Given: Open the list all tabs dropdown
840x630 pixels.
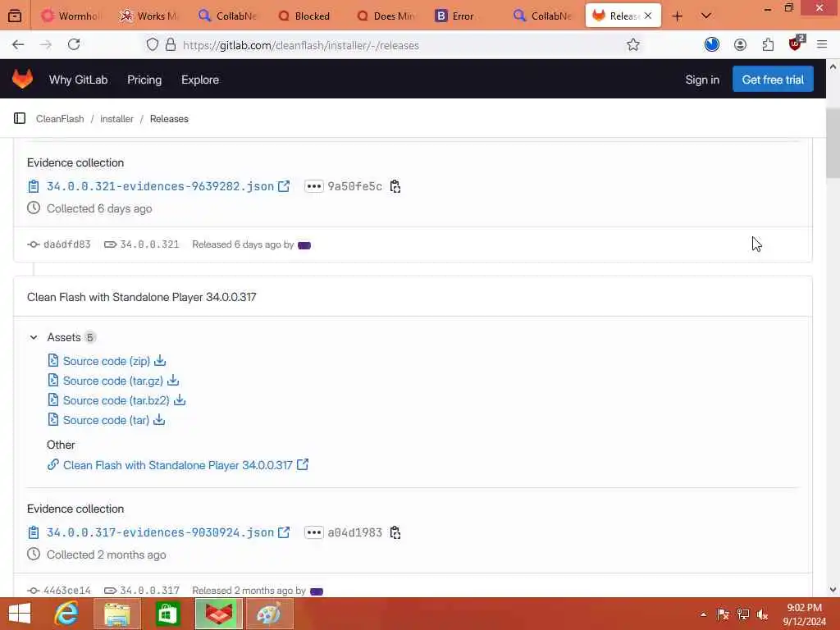Looking at the screenshot, I should [x=706, y=16].
